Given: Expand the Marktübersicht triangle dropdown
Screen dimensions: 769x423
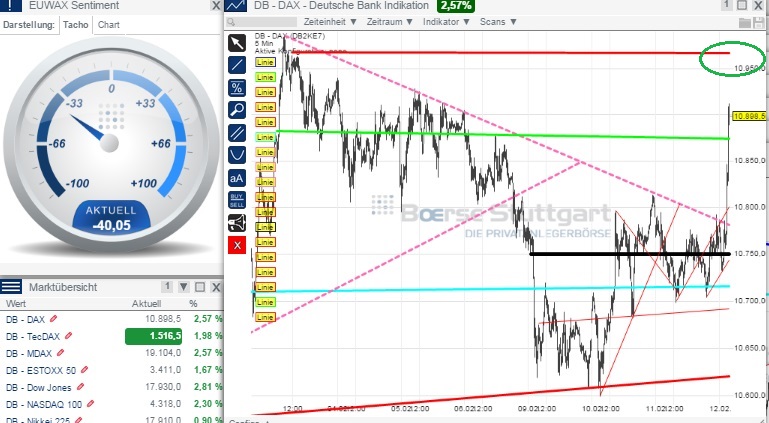Looking at the screenshot, I should coord(184,287).
